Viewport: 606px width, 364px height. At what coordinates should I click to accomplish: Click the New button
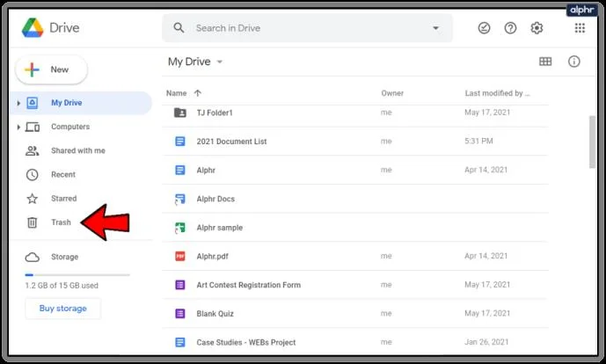point(51,69)
